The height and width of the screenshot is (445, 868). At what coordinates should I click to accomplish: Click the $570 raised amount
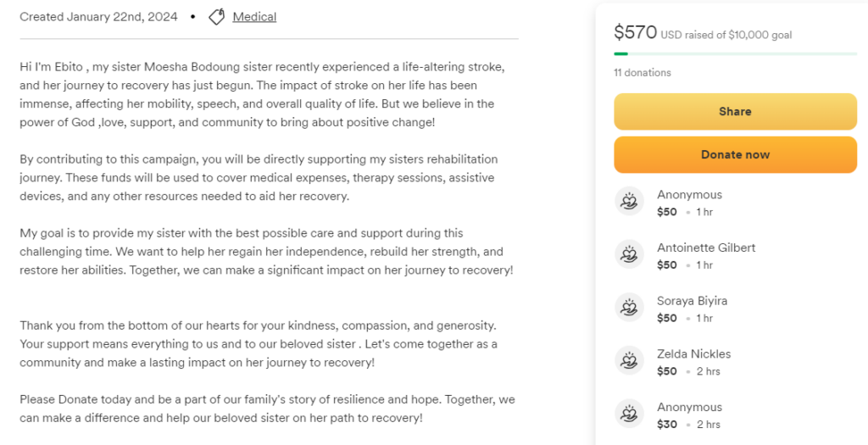[635, 33]
